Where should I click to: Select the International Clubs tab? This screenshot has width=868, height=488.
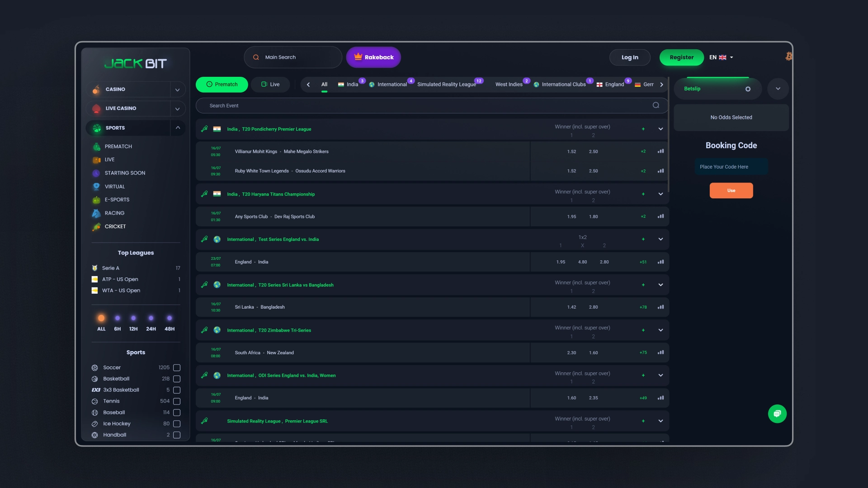(560, 84)
